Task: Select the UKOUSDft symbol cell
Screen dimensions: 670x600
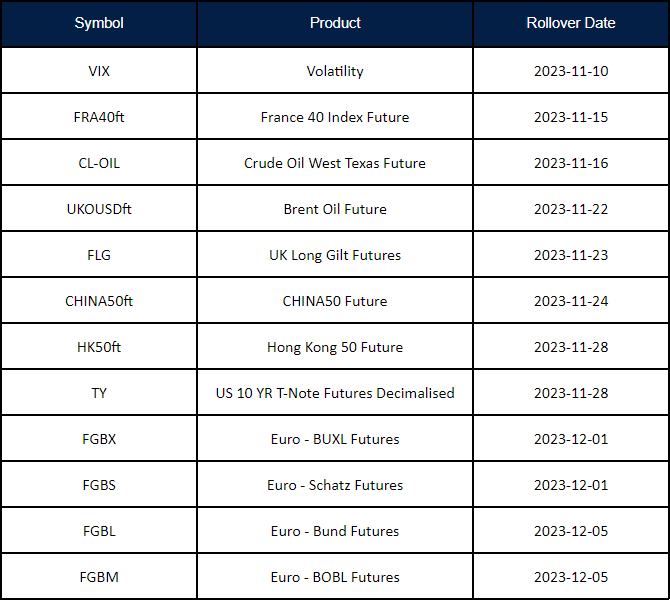Action: point(99,209)
